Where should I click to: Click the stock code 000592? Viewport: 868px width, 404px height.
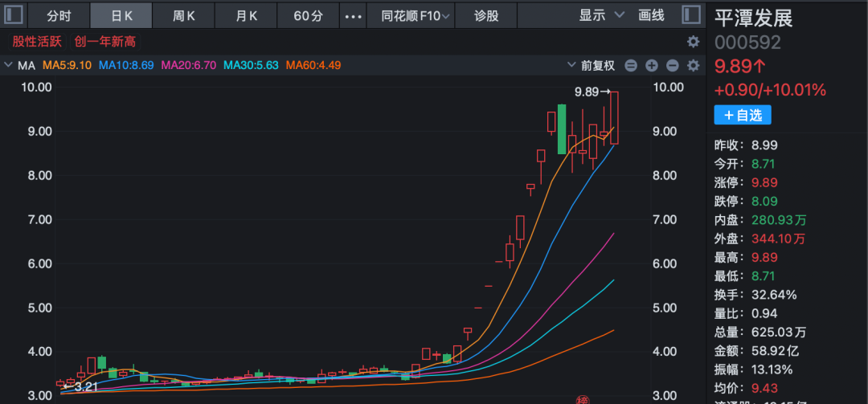coord(747,43)
